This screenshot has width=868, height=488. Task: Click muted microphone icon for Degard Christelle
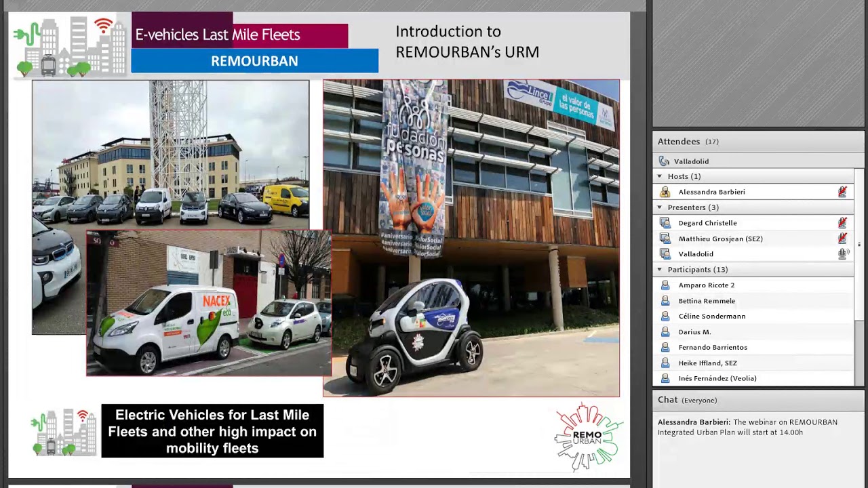point(842,223)
